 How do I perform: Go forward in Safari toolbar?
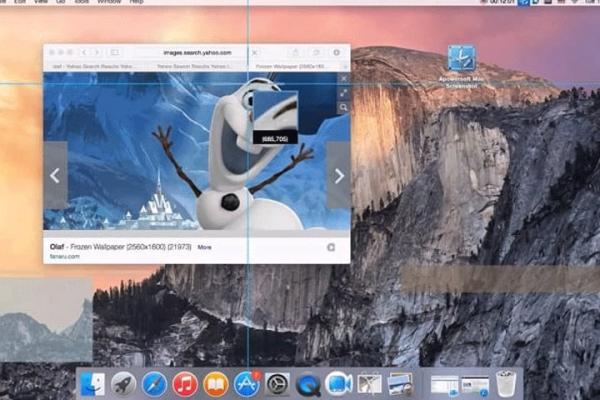(96, 52)
